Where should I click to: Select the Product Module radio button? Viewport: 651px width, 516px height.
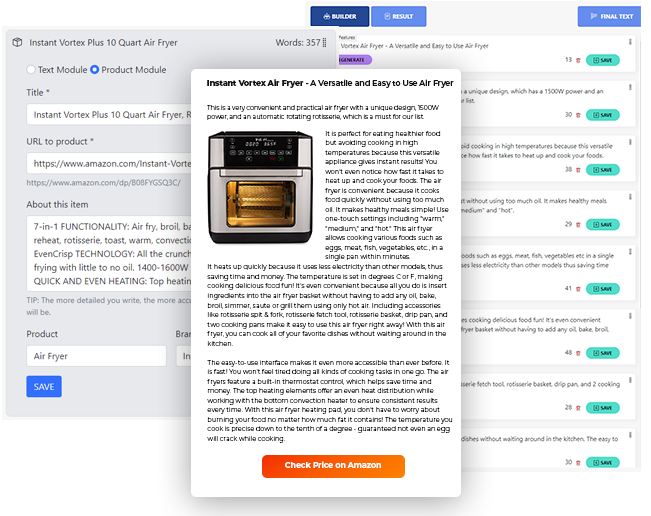[x=95, y=70]
